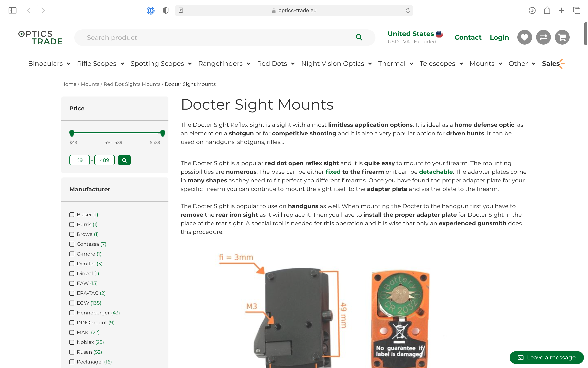Check the EGW manufacturer checkbox
588x368 pixels.
[72, 303]
